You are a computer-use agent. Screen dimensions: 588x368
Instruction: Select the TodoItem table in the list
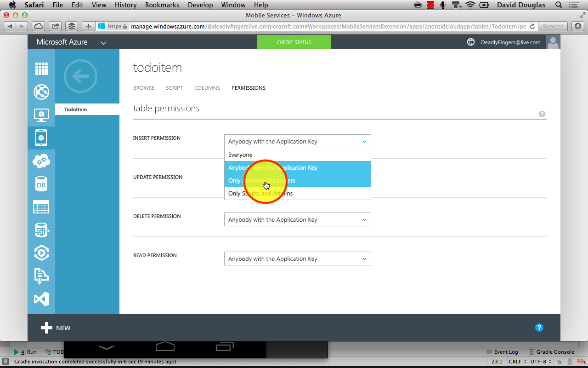click(87, 109)
